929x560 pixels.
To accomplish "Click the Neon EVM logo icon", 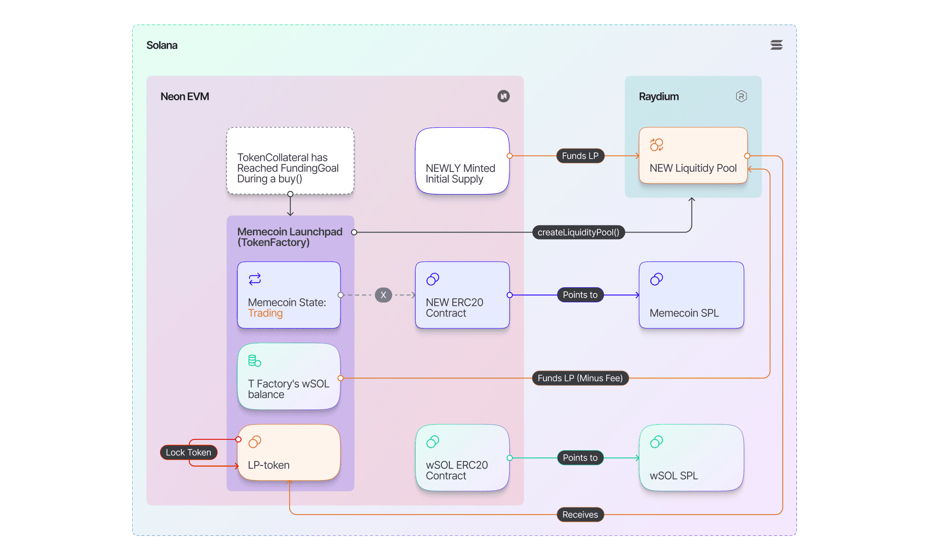I will click(503, 96).
